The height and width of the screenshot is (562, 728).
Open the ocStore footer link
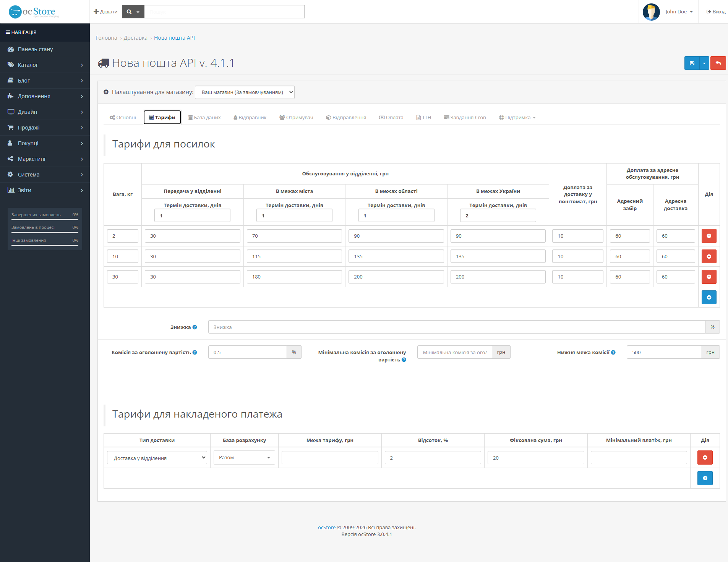tap(327, 527)
